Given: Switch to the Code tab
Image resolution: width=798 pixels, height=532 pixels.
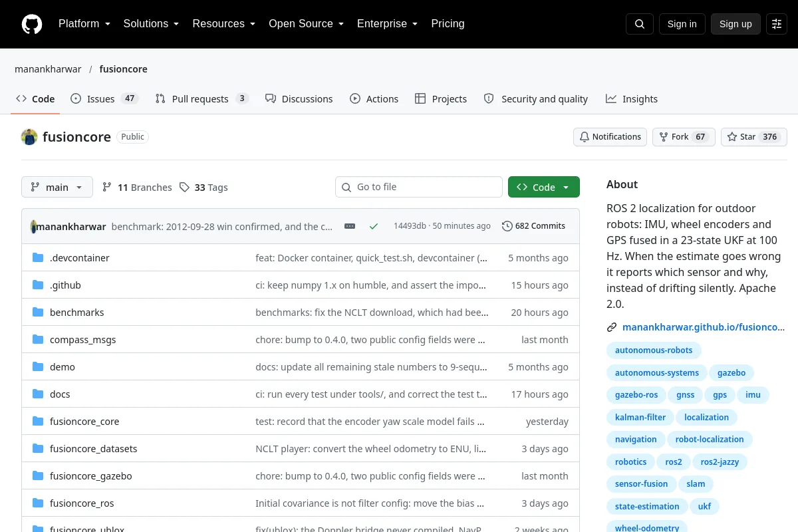Looking at the screenshot, I should 35,99.
